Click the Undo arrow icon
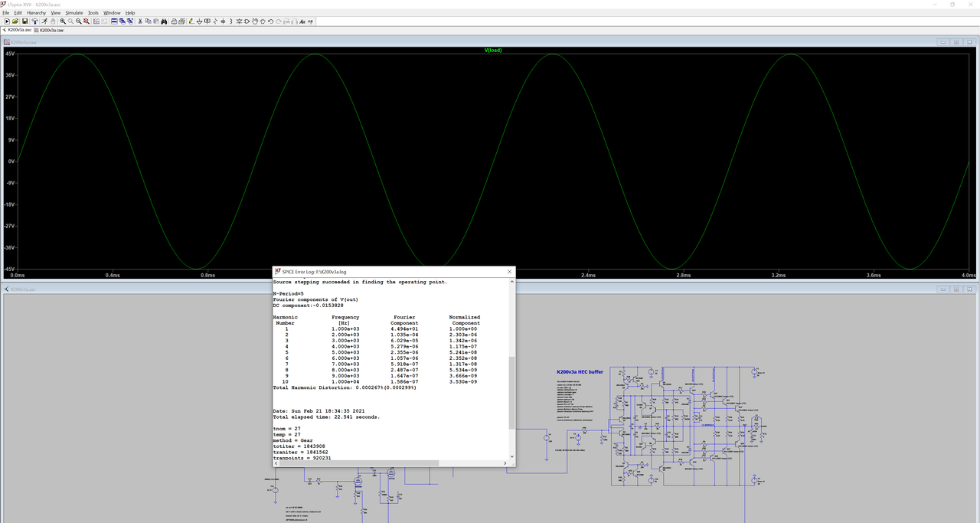The width and height of the screenshot is (980, 523). [270, 21]
